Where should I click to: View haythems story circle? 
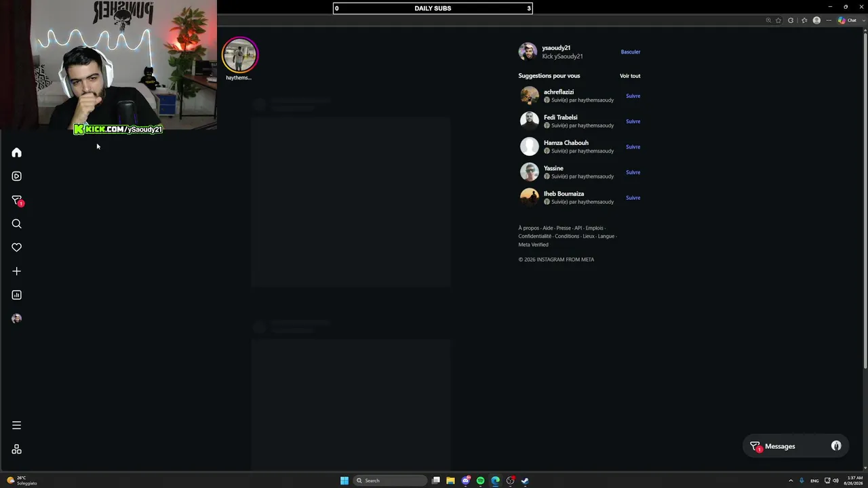coord(239,56)
